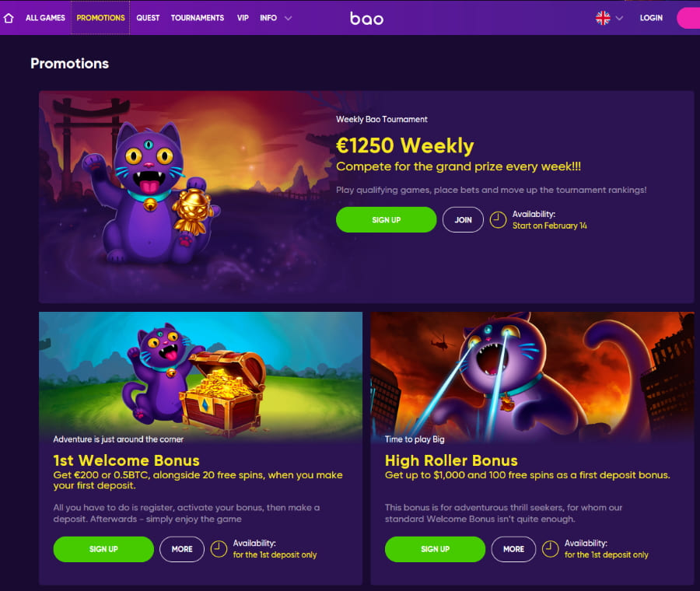Screen dimensions: 700x591
Task: Click SIGN UP in the Weekly Bao Tournament banner
Action: [386, 219]
